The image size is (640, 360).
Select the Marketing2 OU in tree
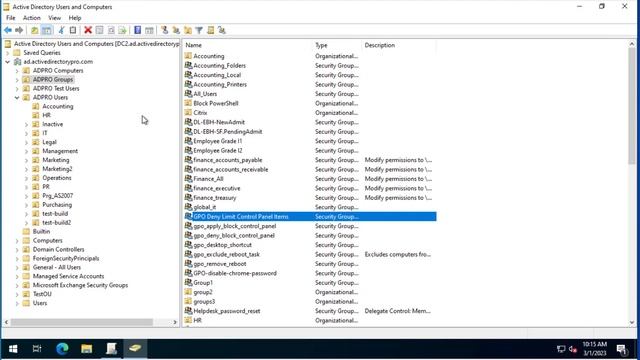57,169
